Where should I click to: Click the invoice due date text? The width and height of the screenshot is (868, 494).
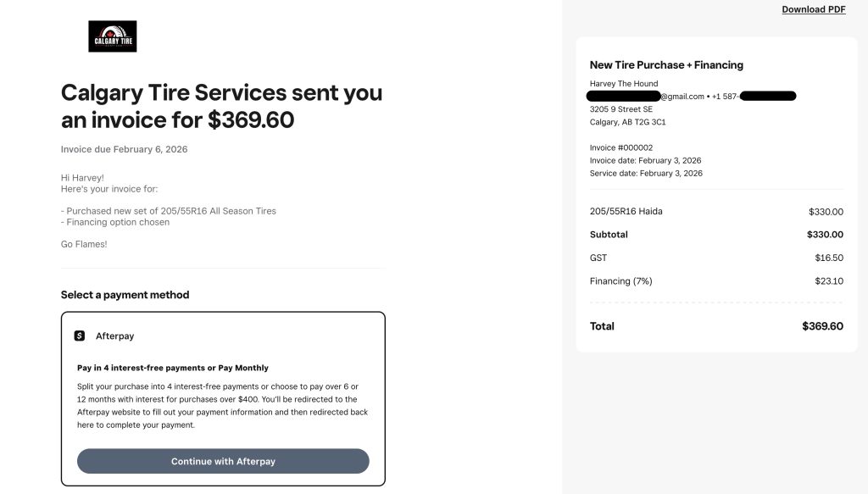point(124,149)
